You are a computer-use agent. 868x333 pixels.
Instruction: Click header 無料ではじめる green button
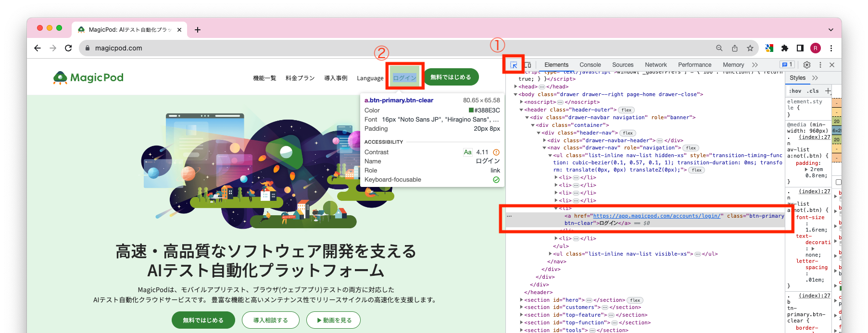click(x=451, y=77)
